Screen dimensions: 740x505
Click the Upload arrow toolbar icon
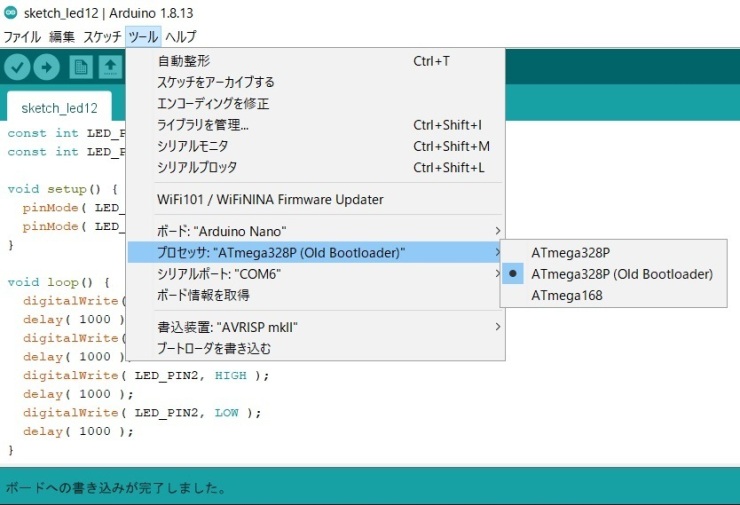(46, 67)
